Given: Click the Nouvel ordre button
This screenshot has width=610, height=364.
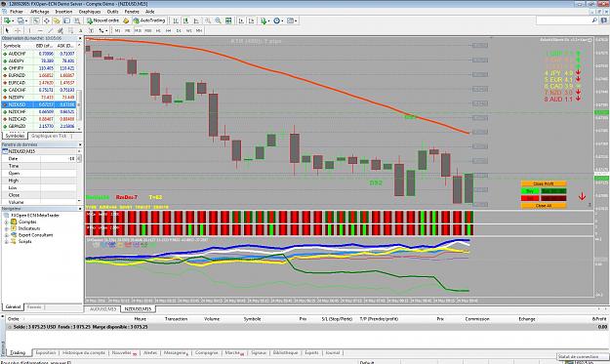Looking at the screenshot, I should pyautogui.click(x=102, y=20).
